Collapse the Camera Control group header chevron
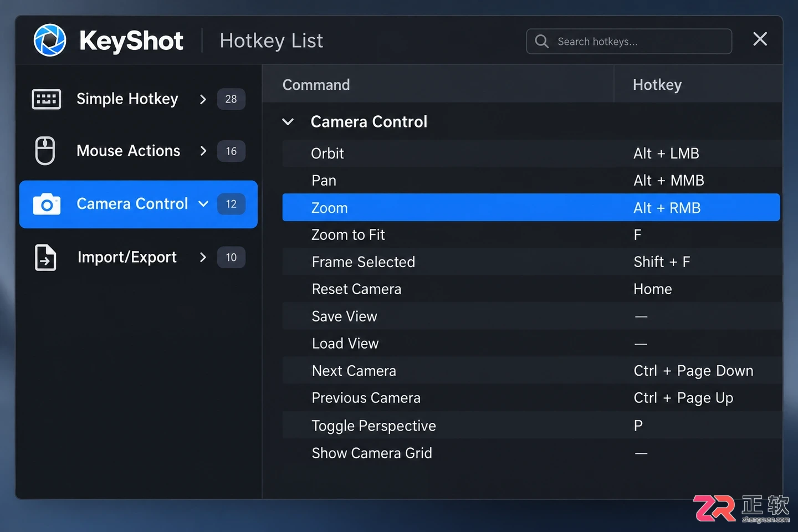The image size is (798, 532). pos(288,122)
